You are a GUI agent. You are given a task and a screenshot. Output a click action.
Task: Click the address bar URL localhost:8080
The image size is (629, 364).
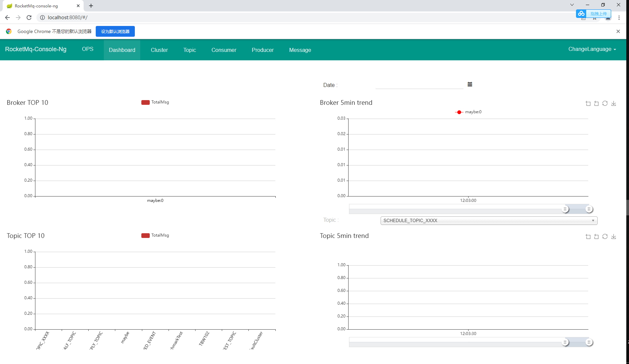pos(67,18)
